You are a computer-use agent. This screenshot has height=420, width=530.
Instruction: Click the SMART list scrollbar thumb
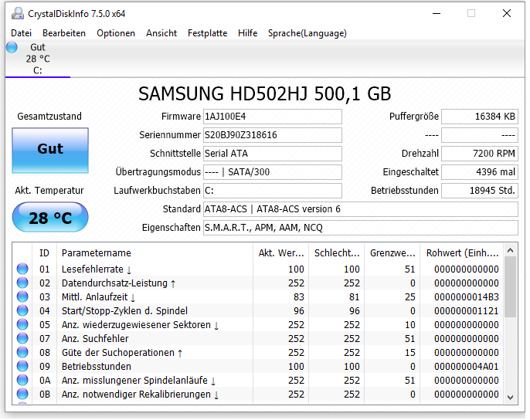coord(511,287)
